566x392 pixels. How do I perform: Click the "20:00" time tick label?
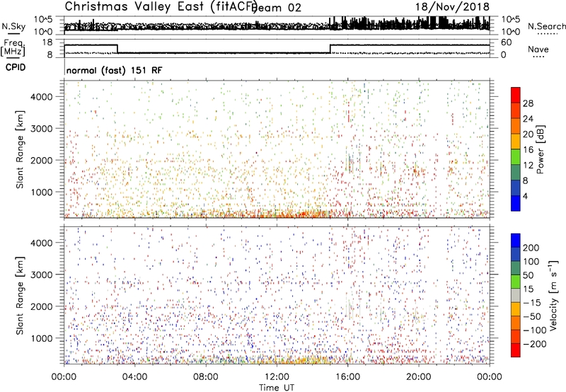418,377
